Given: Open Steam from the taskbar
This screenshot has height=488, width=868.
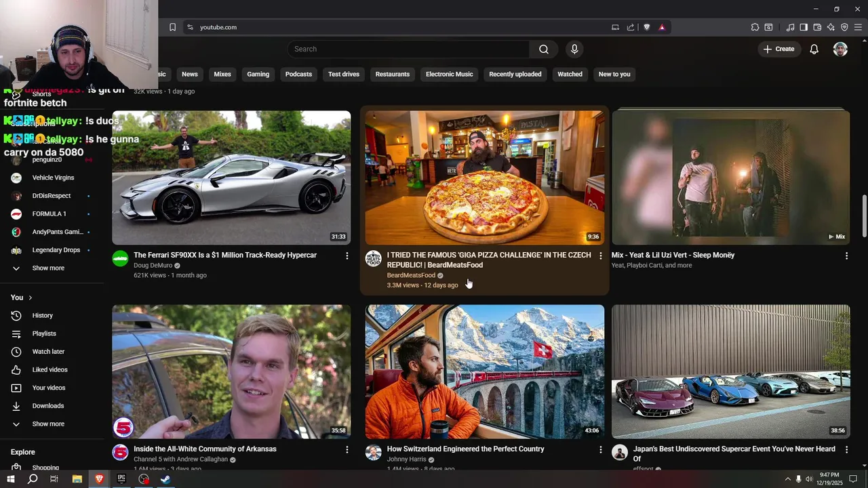Looking at the screenshot, I should click(165, 479).
